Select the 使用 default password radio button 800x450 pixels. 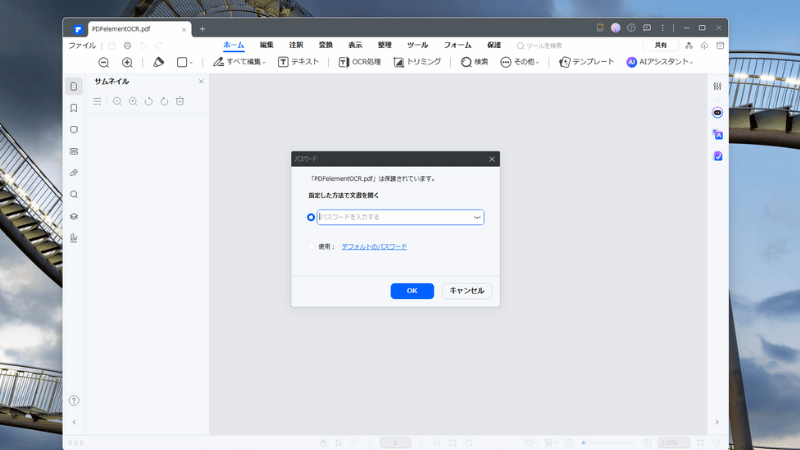pyautogui.click(x=311, y=246)
